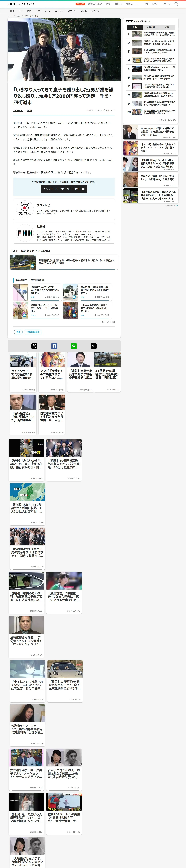Open 番組発 in top navigation

tap(118, 4)
